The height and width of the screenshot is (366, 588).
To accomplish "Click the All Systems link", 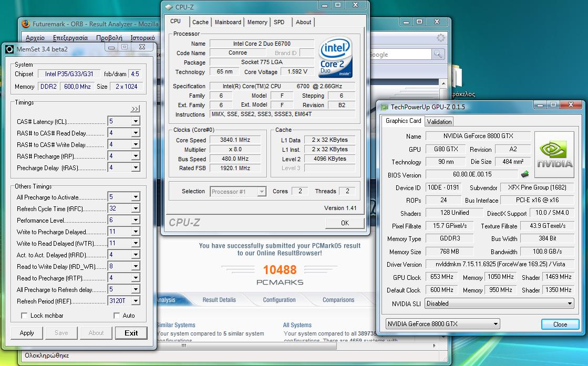I will [297, 325].
